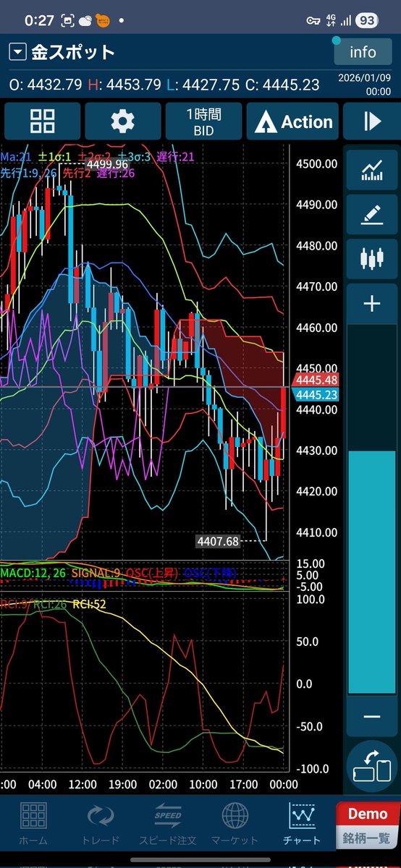Tap the 遅行:26 label
Screen dimensions: 401x868
(117, 173)
